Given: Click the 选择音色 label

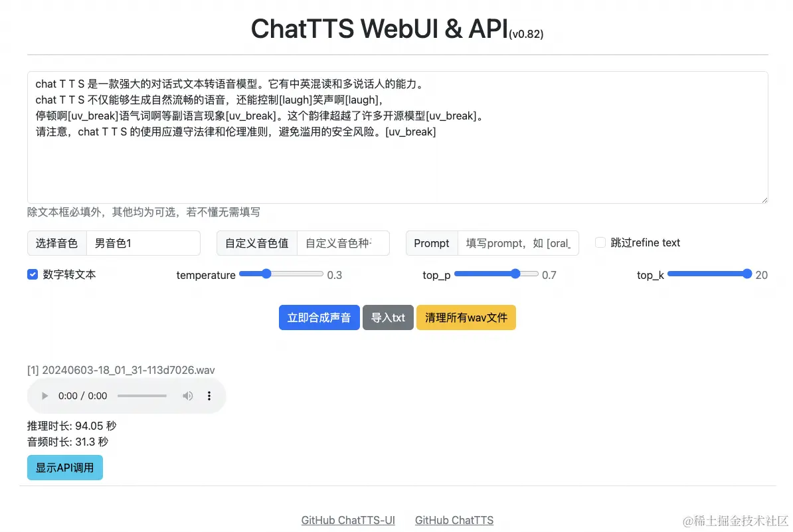Looking at the screenshot, I should pyautogui.click(x=56, y=243).
